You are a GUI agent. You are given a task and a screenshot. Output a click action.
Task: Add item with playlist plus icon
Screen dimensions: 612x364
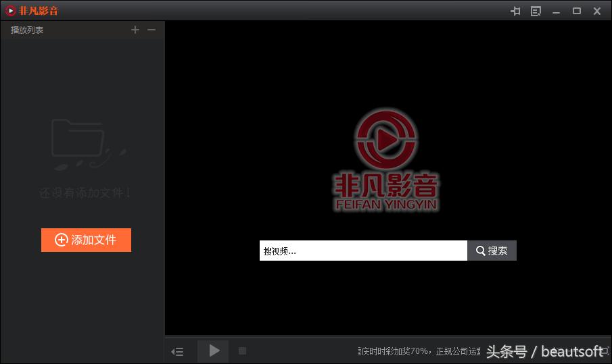(x=135, y=30)
